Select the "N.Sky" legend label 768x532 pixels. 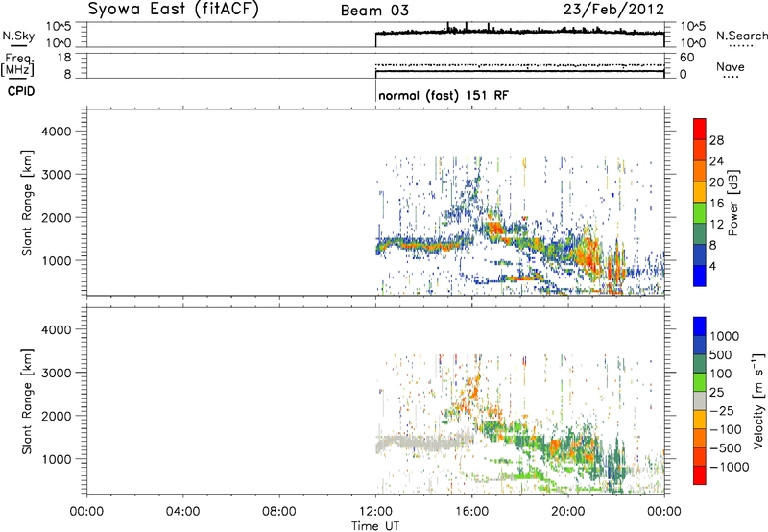(18, 36)
